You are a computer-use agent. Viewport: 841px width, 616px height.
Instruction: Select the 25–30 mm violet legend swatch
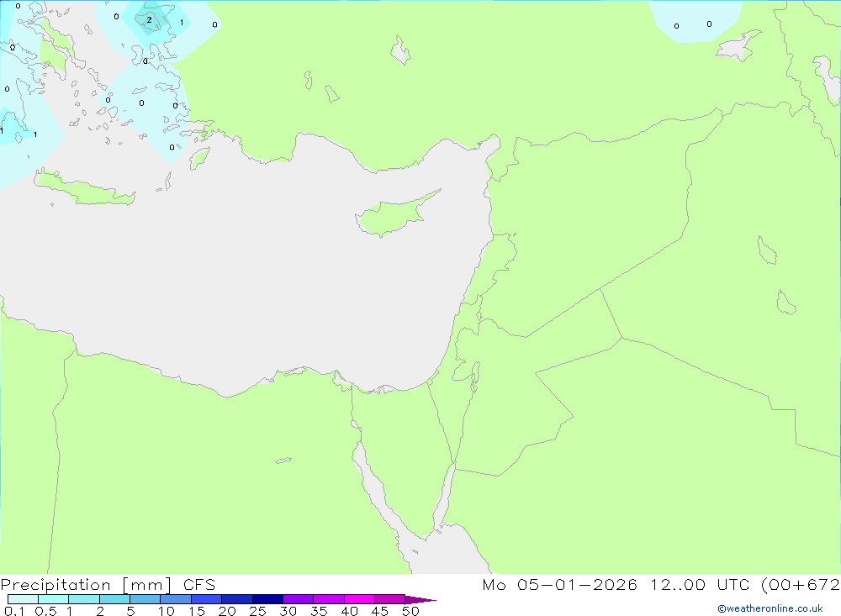pyautogui.click(x=267, y=599)
